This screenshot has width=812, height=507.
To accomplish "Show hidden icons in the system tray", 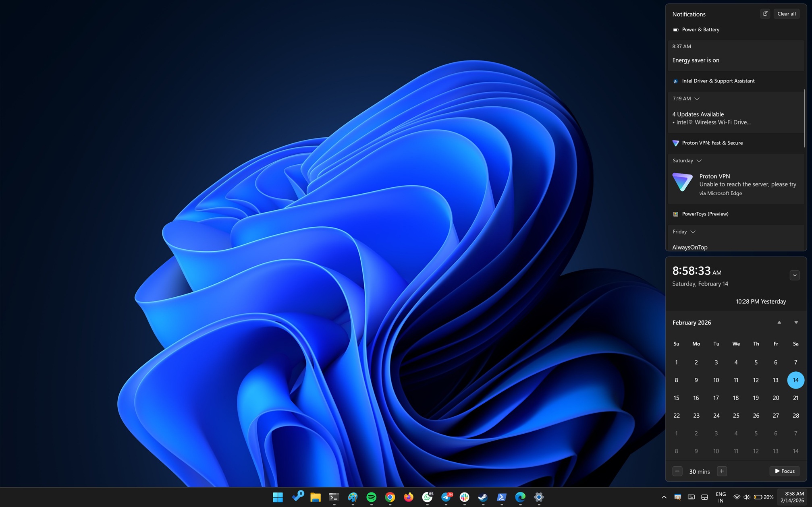I will [664, 497].
